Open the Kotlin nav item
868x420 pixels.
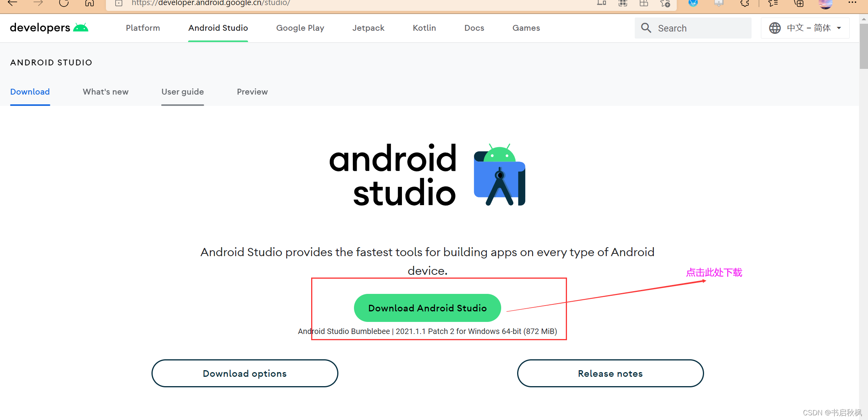(x=424, y=28)
